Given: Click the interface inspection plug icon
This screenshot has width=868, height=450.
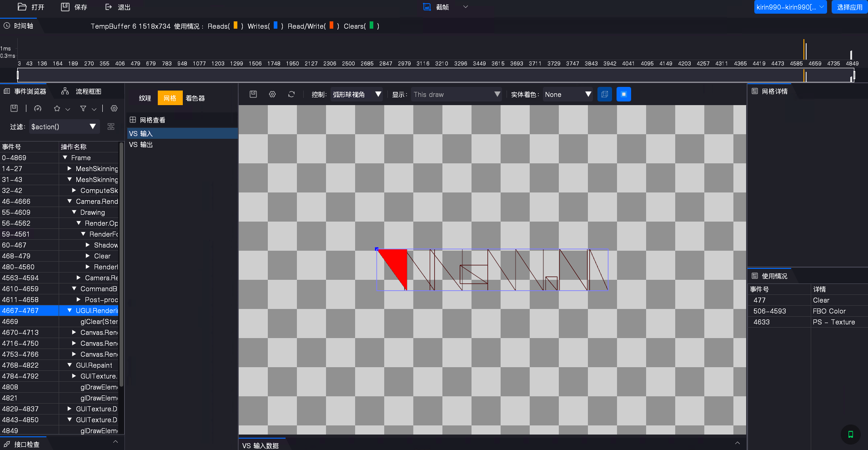Looking at the screenshot, I should [7, 444].
